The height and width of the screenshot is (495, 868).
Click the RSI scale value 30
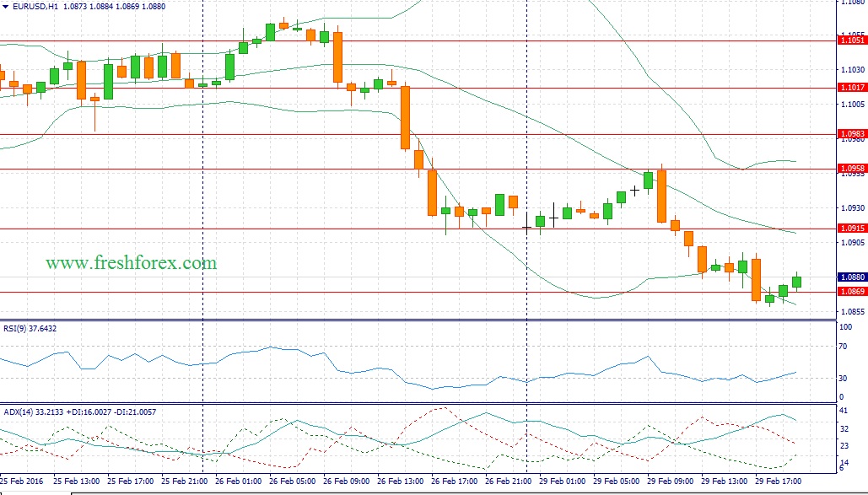844,377
